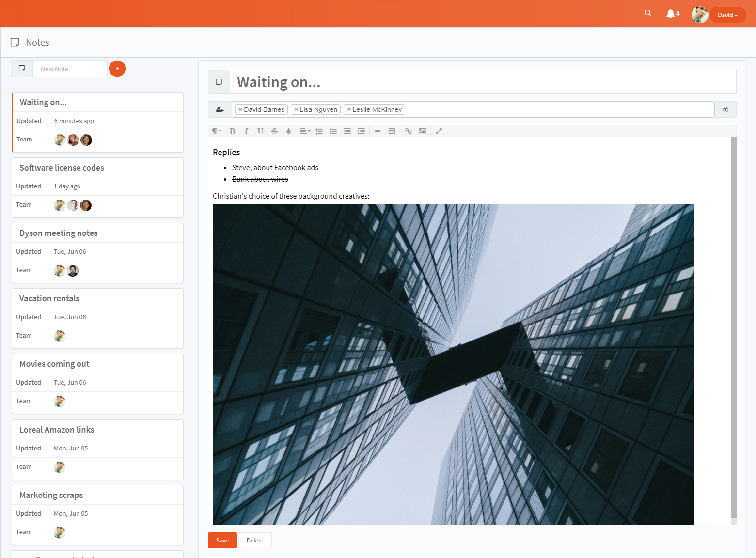Click the team avatar on 'Vacation rentals' card

pos(60,336)
